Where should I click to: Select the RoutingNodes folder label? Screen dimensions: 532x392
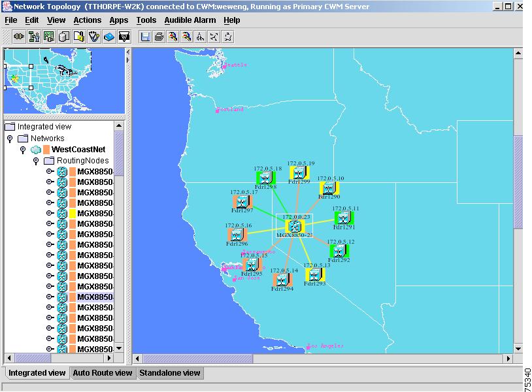click(x=83, y=161)
